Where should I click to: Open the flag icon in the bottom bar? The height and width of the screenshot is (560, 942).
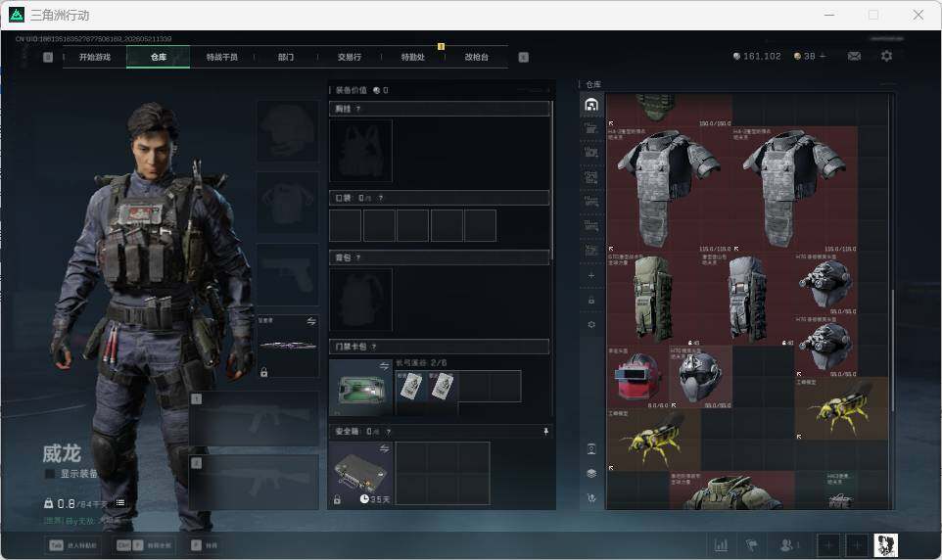[751, 545]
